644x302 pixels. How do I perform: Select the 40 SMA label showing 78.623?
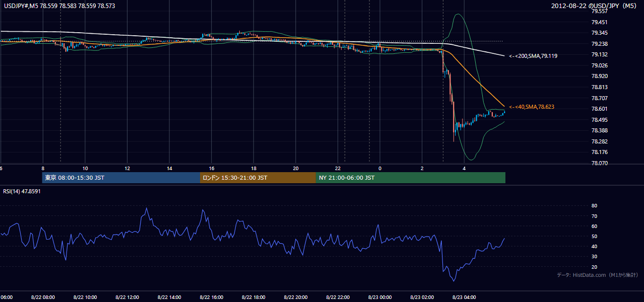532,107
